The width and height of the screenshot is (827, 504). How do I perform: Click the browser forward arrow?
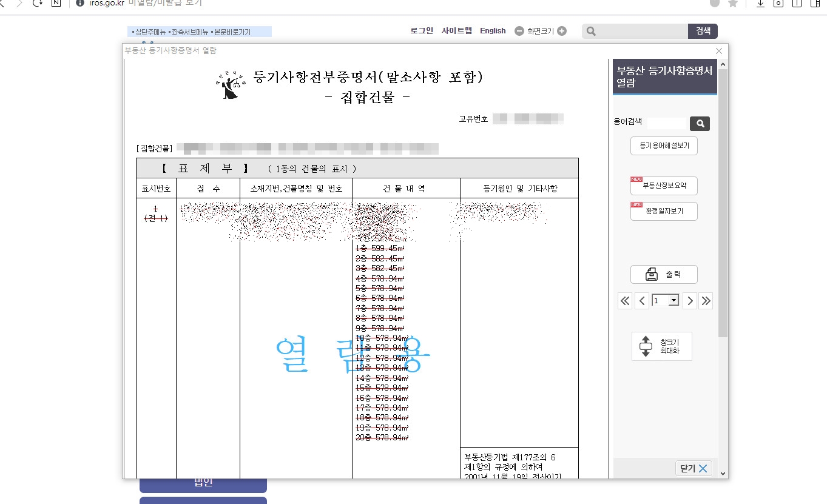(19, 3)
